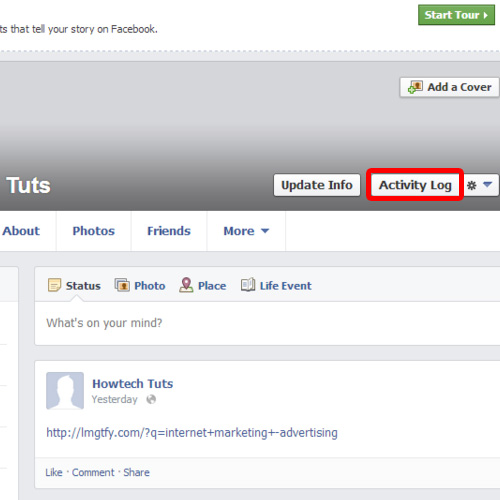Click the What's on your mind field
Screen dimensions: 500x500
point(267,323)
